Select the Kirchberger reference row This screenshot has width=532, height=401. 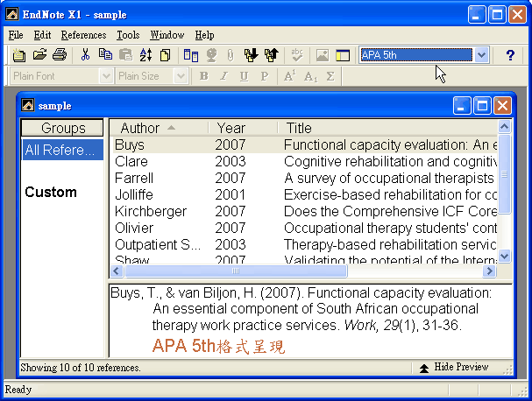pyautogui.click(x=305, y=212)
